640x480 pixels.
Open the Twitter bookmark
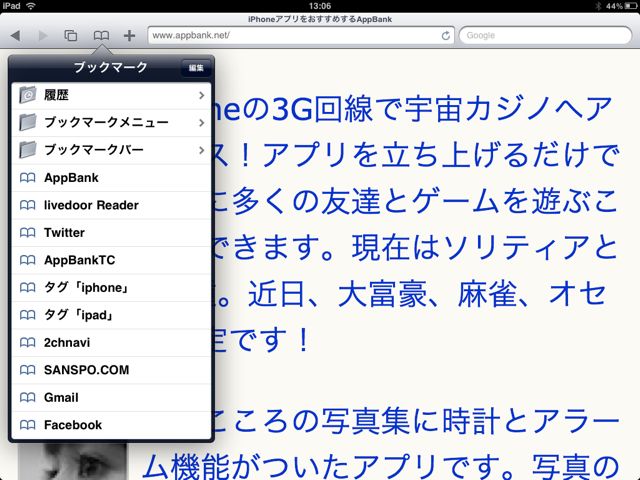(111, 233)
